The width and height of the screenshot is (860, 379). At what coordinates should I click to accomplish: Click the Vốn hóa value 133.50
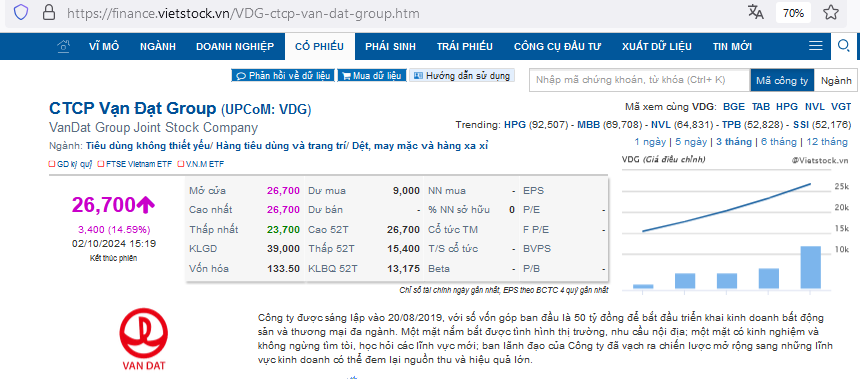click(x=284, y=269)
